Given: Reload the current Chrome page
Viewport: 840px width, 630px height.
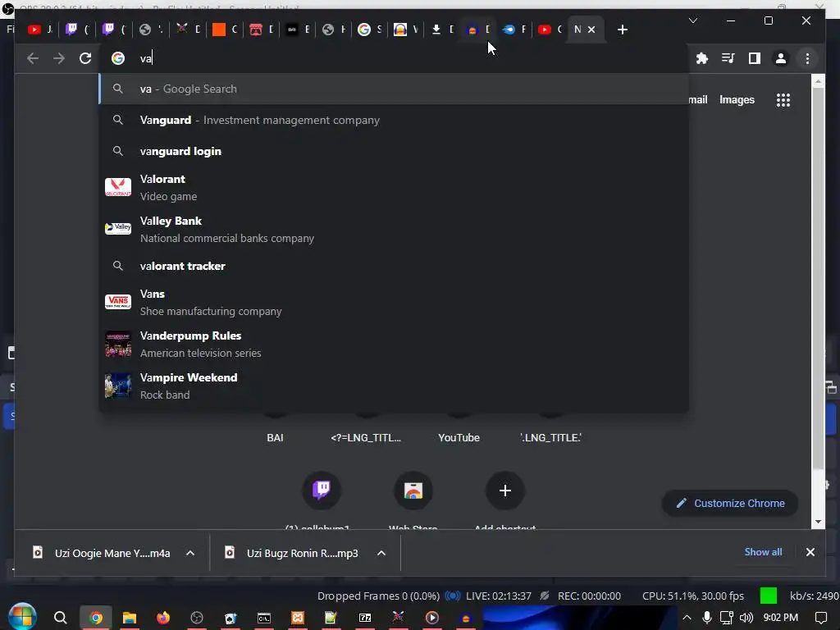Looking at the screenshot, I should (85, 58).
